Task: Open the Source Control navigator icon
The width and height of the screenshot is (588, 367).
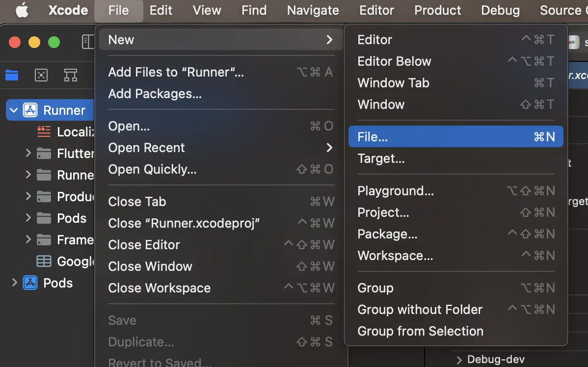Action: click(x=41, y=75)
